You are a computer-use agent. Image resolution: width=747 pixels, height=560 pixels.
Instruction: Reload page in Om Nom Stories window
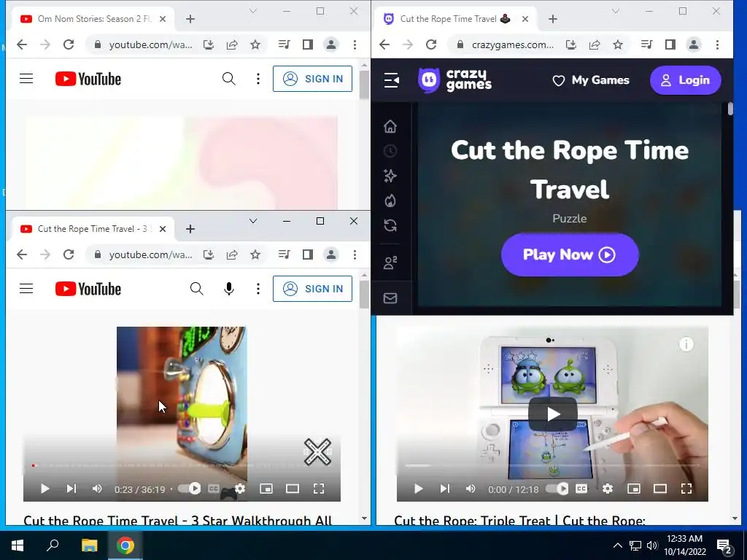coord(69,44)
